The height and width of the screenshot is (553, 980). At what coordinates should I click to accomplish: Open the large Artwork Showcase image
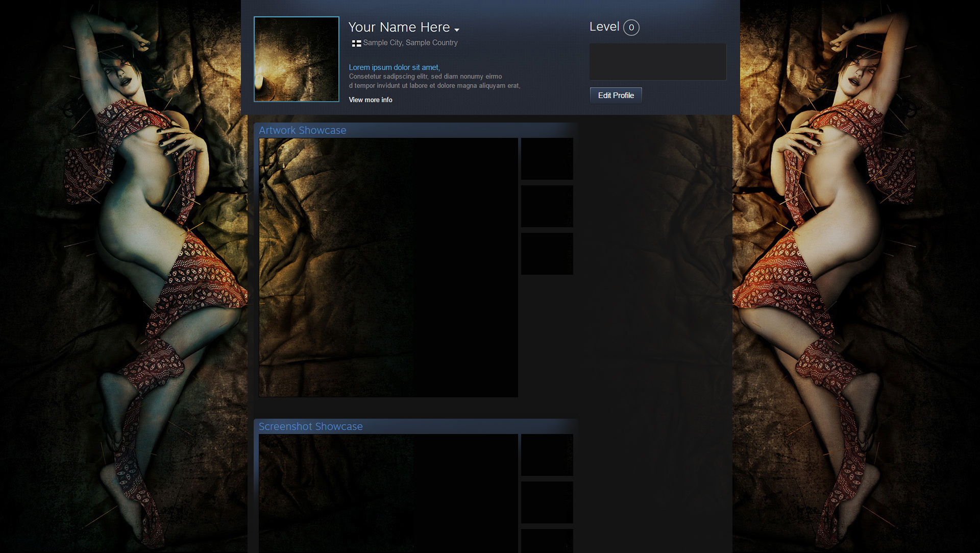pyautogui.click(x=388, y=267)
